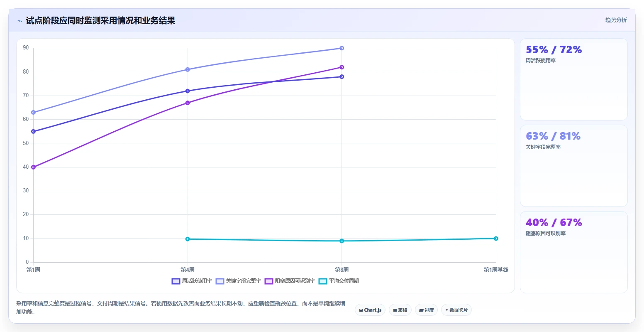
Task: Click the 平均交付周期 legend color box
Action: (323, 281)
